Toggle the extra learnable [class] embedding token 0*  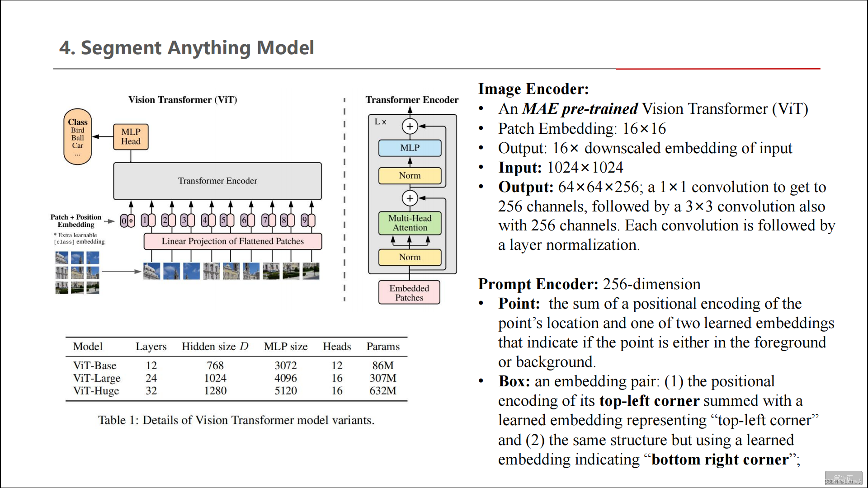point(127,221)
